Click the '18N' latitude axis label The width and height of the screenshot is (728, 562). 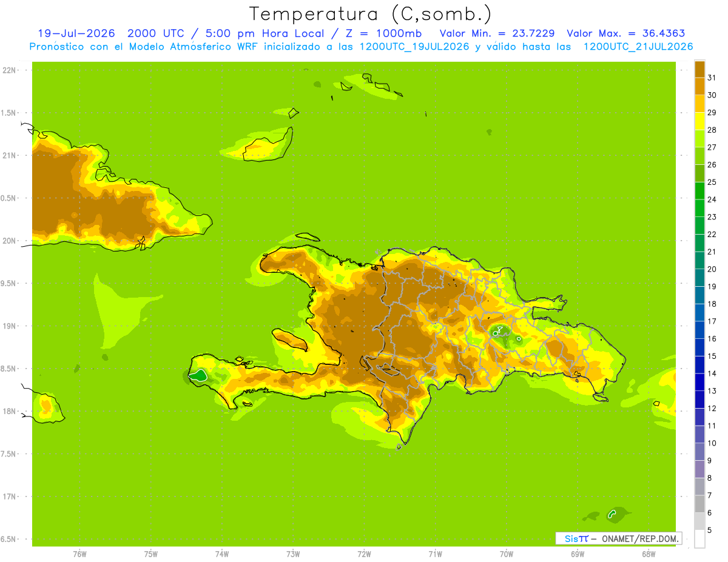(x=8, y=411)
